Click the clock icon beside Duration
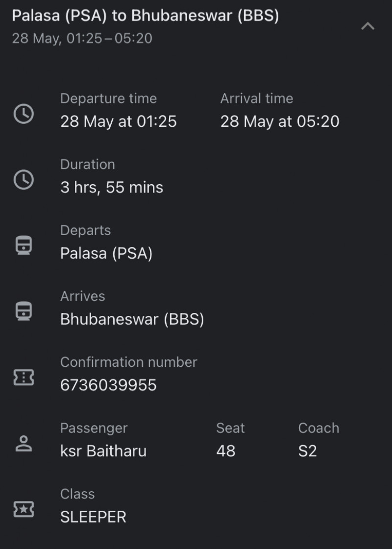 point(24,180)
